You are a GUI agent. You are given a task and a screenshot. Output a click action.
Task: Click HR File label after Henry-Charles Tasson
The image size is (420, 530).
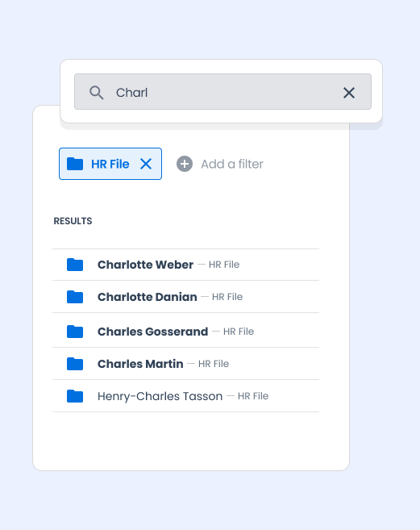click(253, 396)
